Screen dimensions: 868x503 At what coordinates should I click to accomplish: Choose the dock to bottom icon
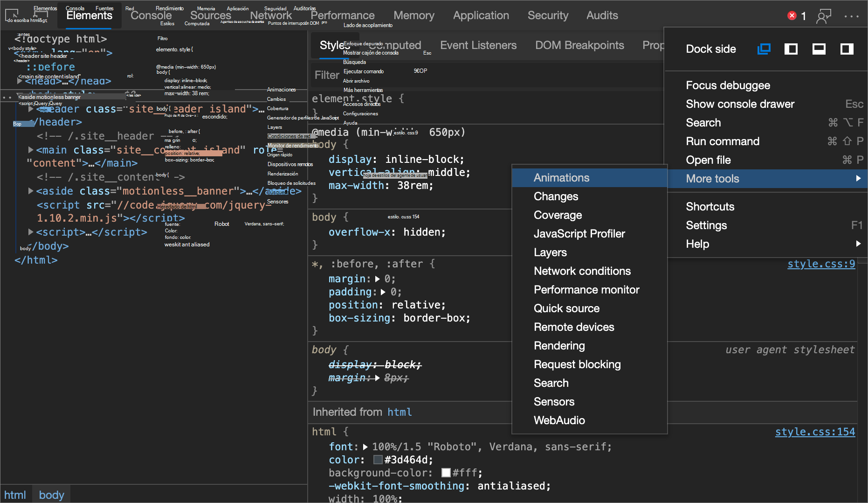click(x=819, y=49)
